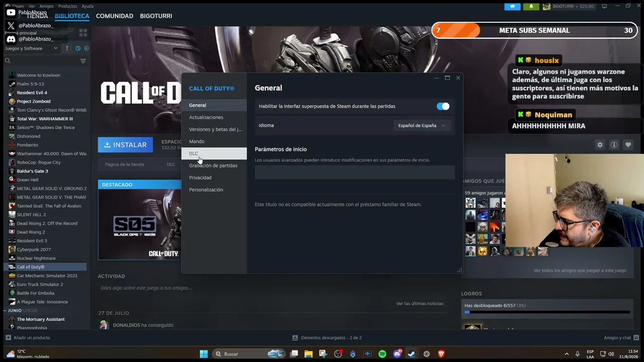Click the add product plus icon
Viewport: 644px width, 362px height.
coord(8,338)
